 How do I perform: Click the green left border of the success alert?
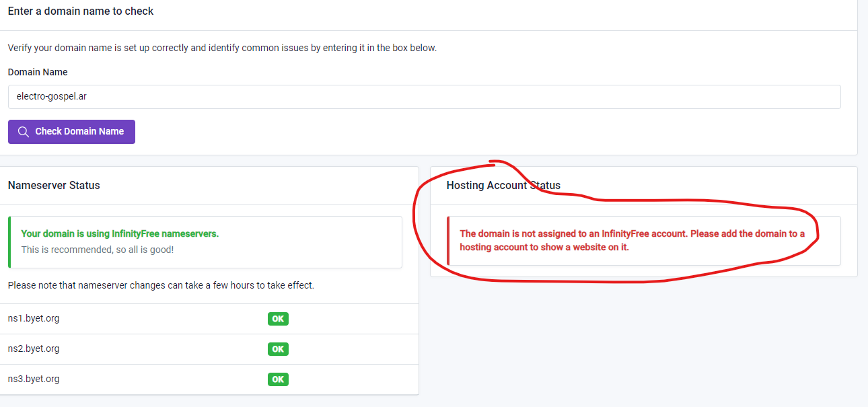(9, 242)
